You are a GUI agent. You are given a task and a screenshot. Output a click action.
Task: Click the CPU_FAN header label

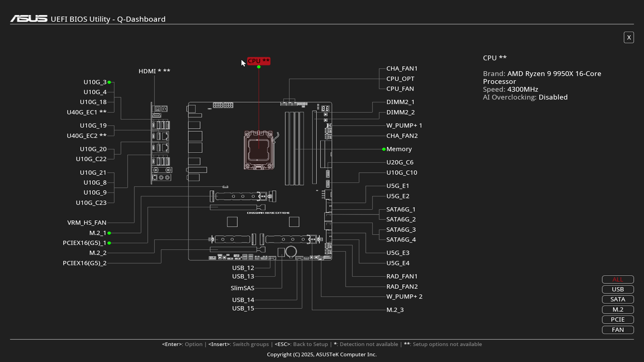[400, 89]
